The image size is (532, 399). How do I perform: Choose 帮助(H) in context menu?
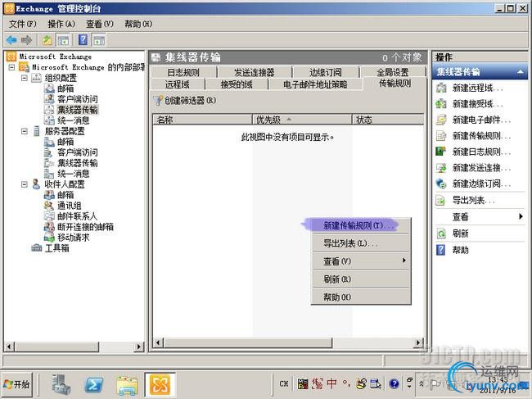click(361, 297)
